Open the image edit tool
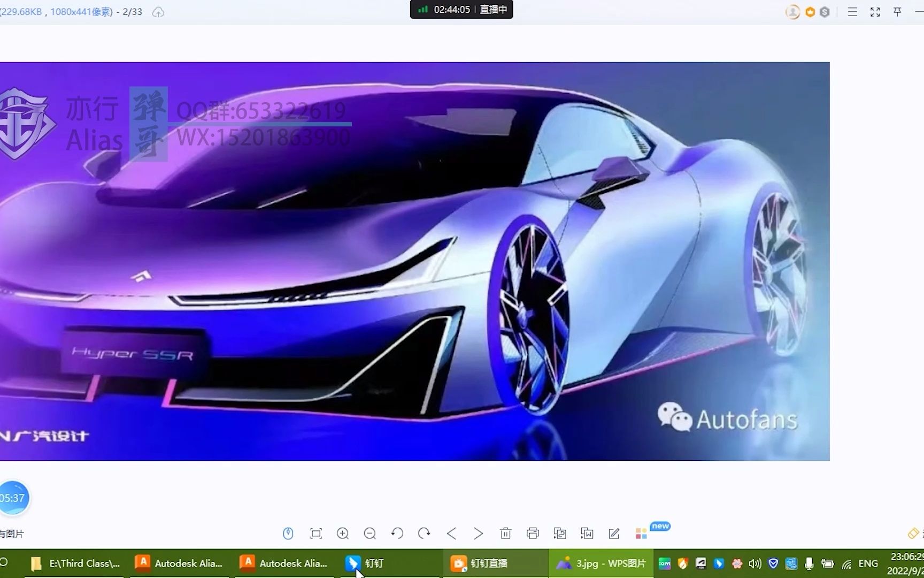The height and width of the screenshot is (578, 924). tap(613, 533)
